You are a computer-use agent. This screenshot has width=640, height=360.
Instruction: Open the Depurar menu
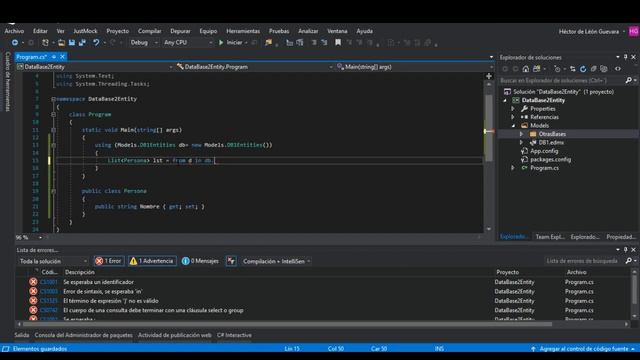pos(180,31)
